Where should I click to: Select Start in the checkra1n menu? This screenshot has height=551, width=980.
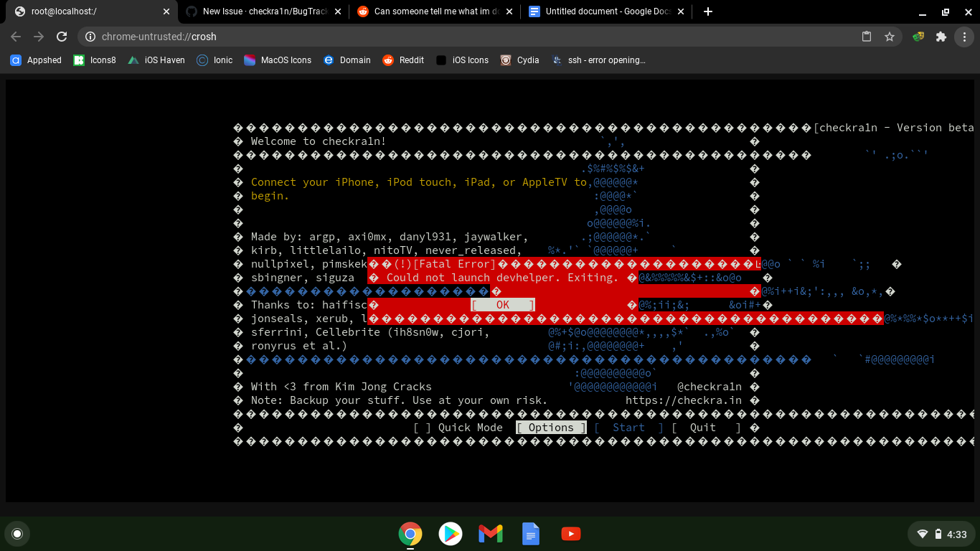pos(628,427)
